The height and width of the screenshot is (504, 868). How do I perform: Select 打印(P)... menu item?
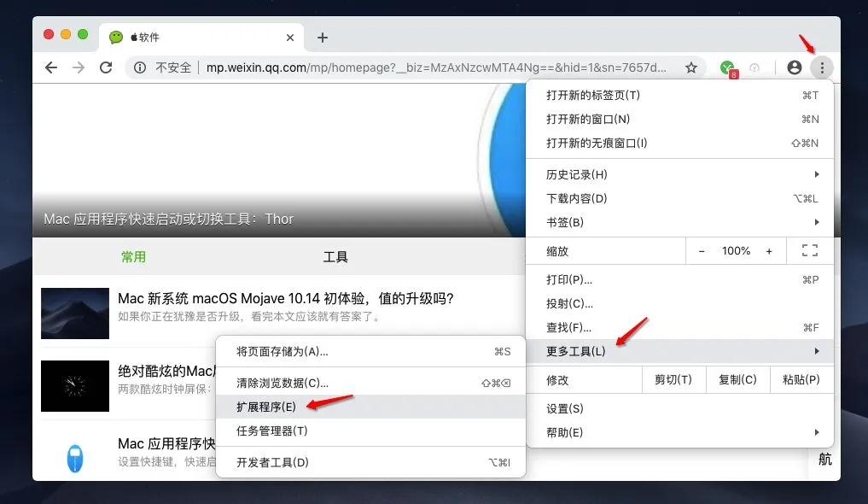coord(679,279)
